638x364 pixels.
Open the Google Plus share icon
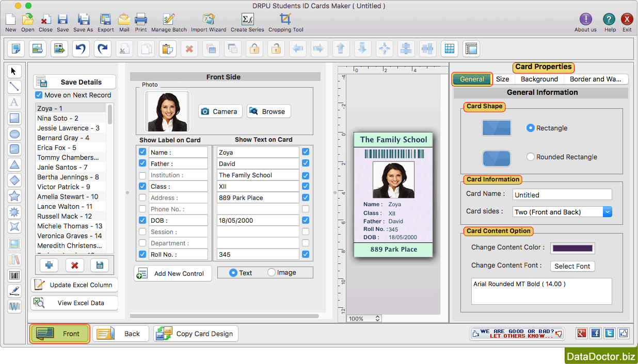(582, 334)
